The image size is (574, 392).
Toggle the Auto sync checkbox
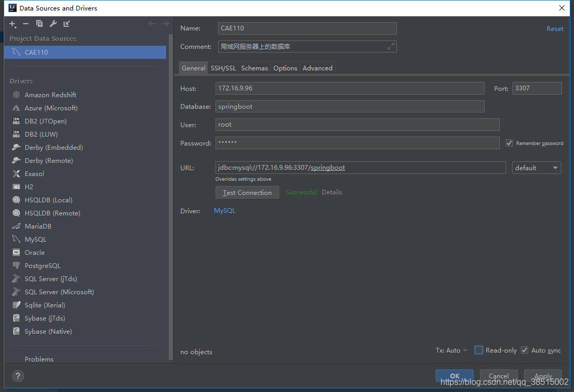[x=525, y=350]
